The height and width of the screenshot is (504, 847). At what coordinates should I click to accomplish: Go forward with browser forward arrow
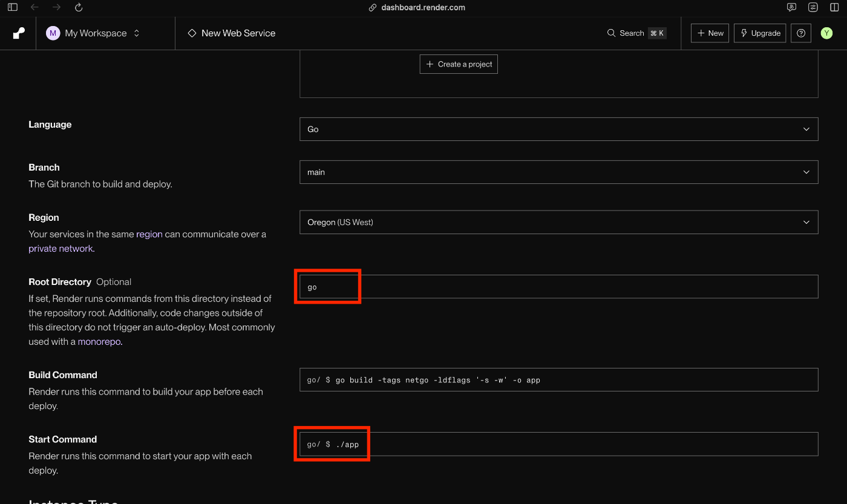[56, 7]
